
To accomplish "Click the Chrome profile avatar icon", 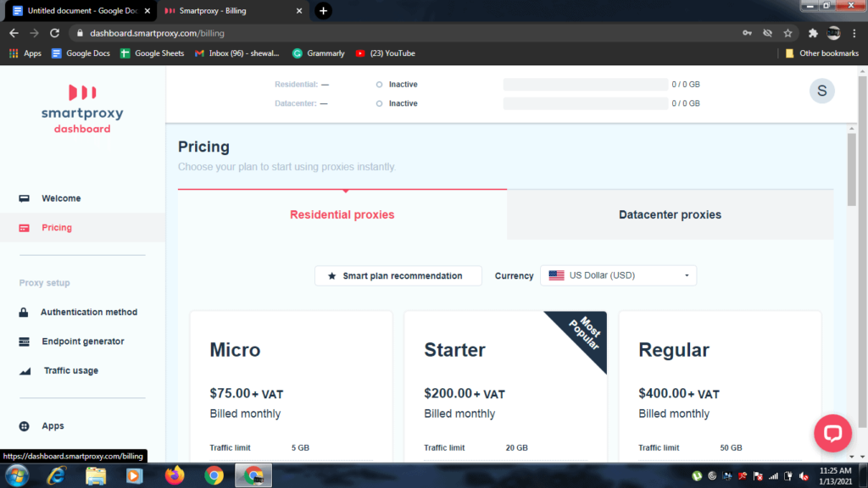I will 834,33.
